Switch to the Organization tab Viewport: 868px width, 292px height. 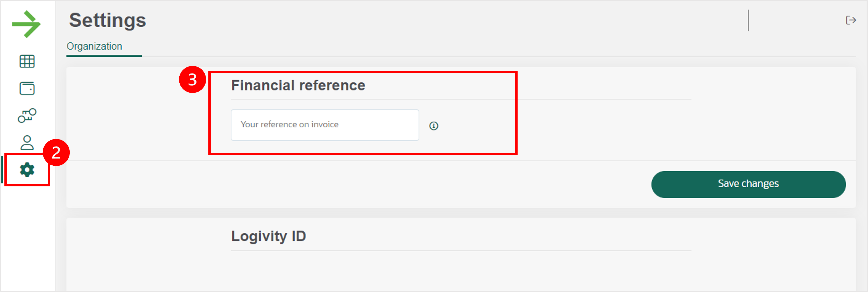[94, 46]
